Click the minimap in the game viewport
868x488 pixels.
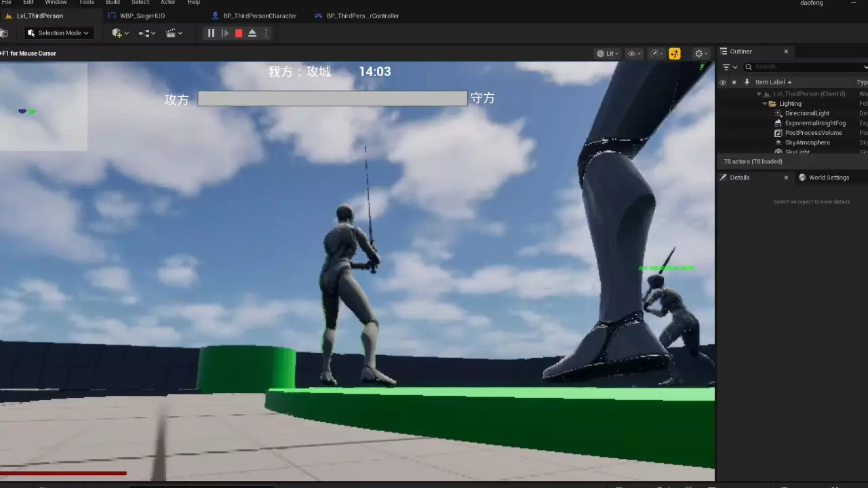pos(43,107)
